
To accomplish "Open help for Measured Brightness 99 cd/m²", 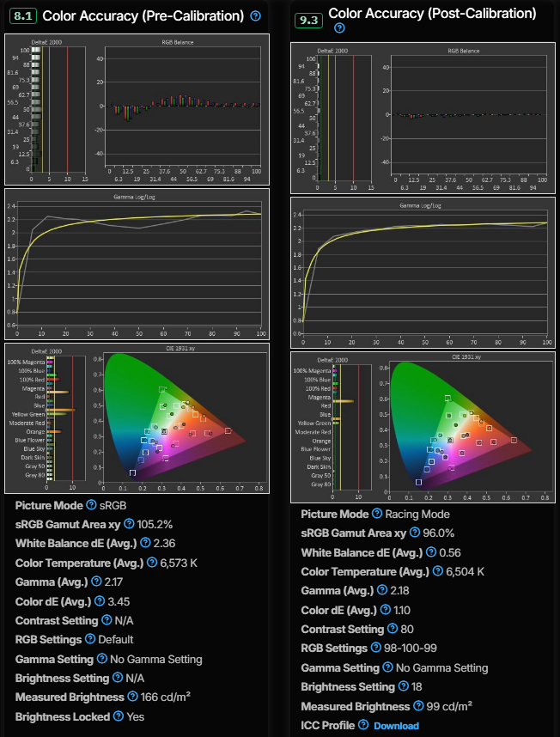I will (418, 706).
